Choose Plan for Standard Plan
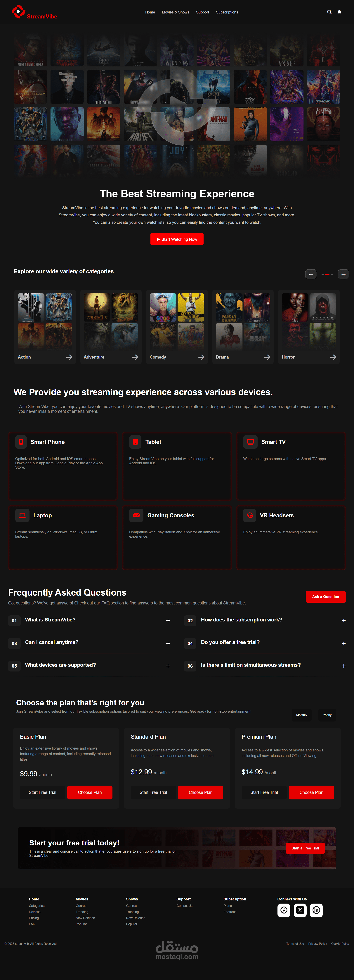Viewport: 354px width, 980px height. 201,792
